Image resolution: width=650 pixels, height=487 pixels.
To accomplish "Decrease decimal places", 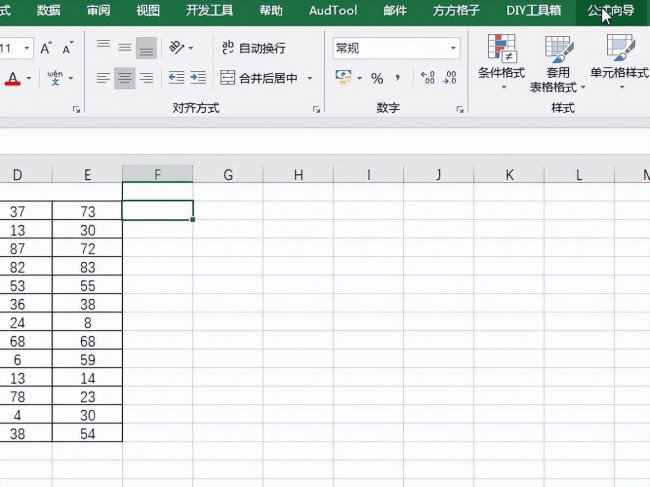I will [449, 78].
